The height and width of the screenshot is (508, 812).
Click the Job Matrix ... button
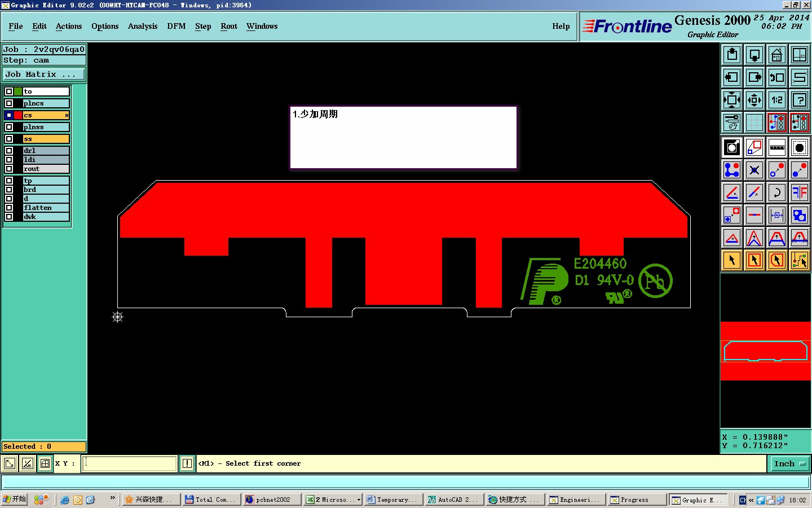click(x=44, y=75)
